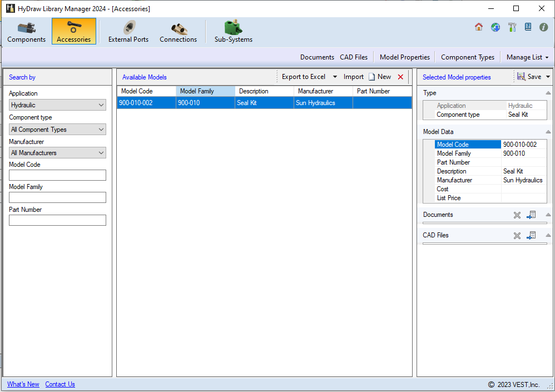The height and width of the screenshot is (392, 555).
Task: Expand the All Component Types dropdown
Action: [x=57, y=130]
